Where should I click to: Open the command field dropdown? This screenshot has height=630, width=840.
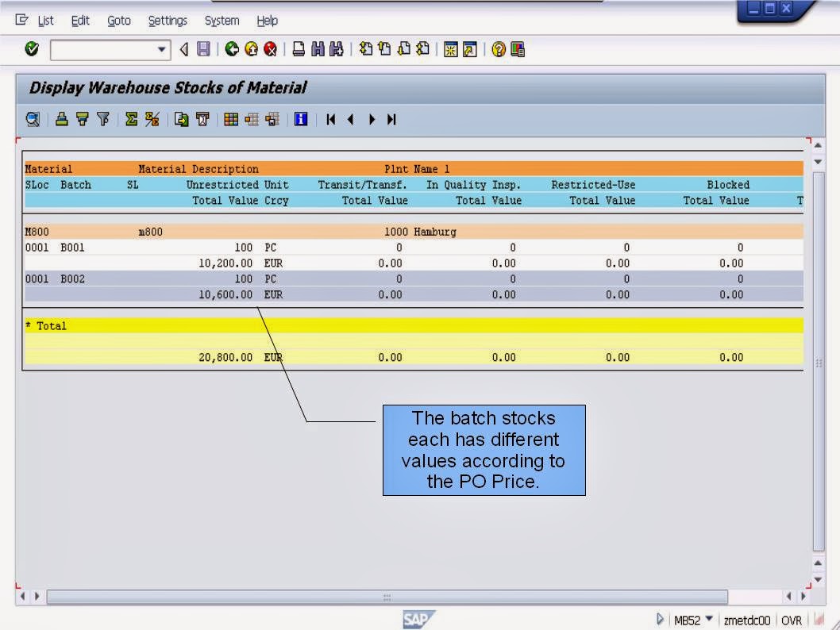coord(163,49)
